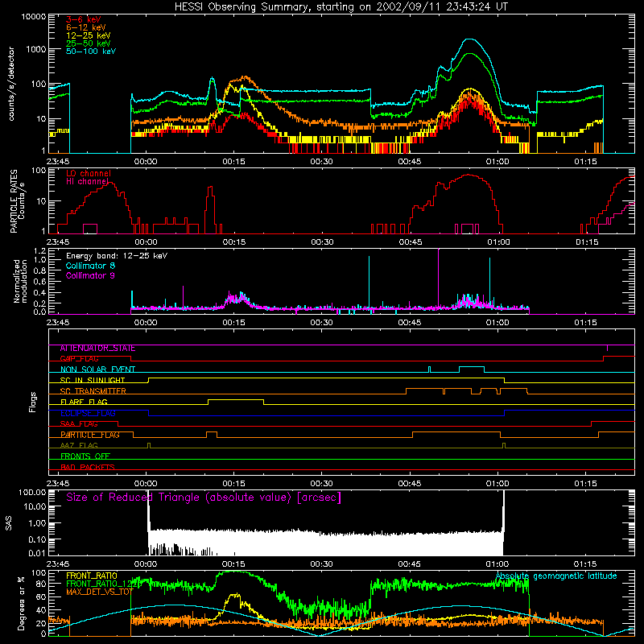Select the MAX_DET_VS_TOT legend label

click(x=100, y=592)
